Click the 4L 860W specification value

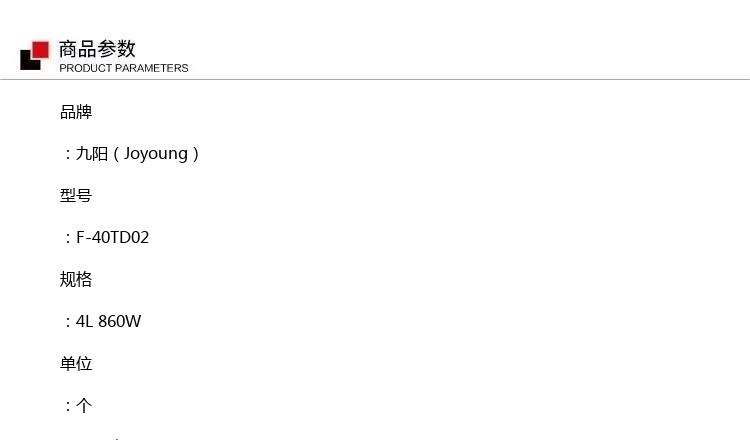108,321
